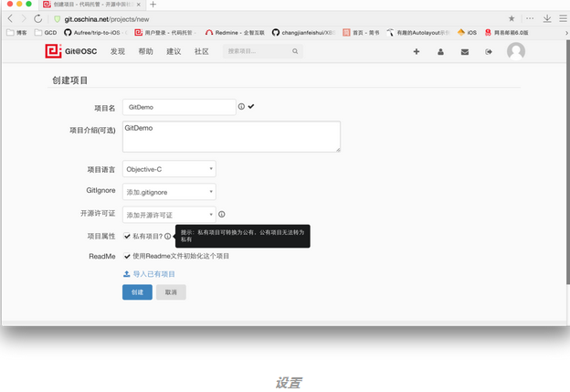Viewport: 570px width, 392px height.
Task: Click the search magnifier icon
Action: (295, 52)
